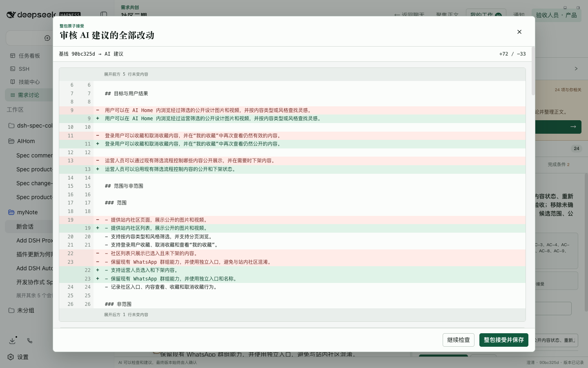Open the Add DSH Prox session
588x368 pixels.
point(34,240)
